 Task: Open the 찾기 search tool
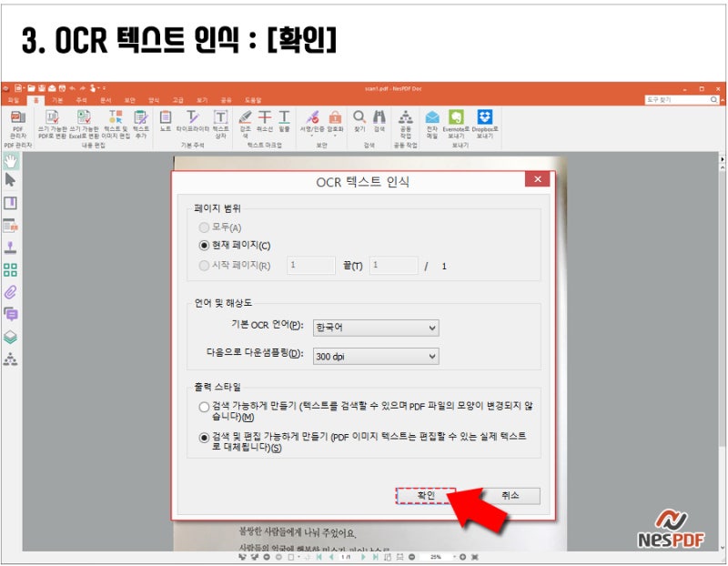359,121
